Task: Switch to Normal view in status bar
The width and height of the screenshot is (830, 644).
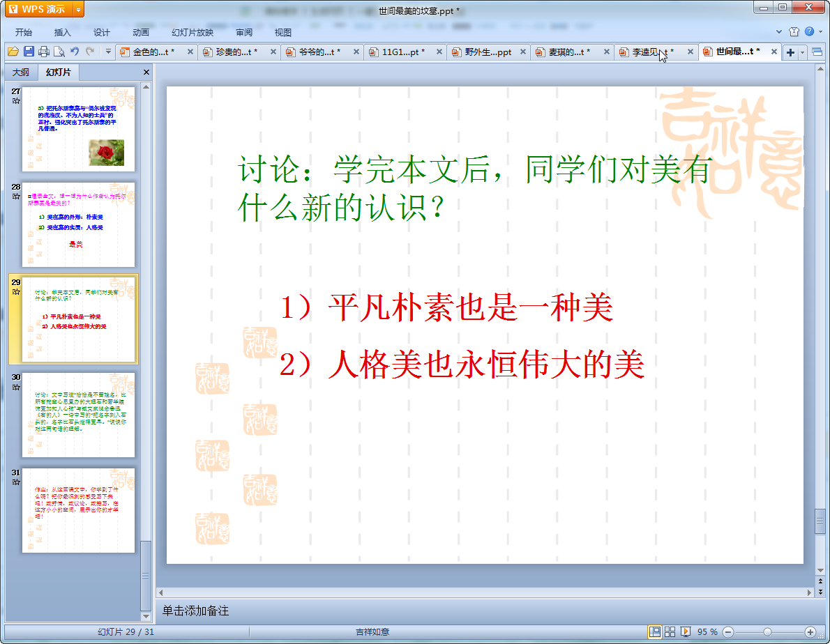Action: point(655,631)
